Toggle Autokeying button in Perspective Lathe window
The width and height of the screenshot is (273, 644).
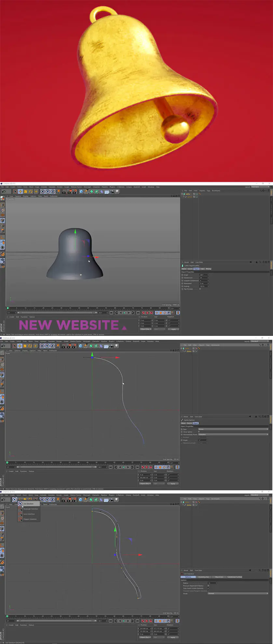click(x=147, y=313)
